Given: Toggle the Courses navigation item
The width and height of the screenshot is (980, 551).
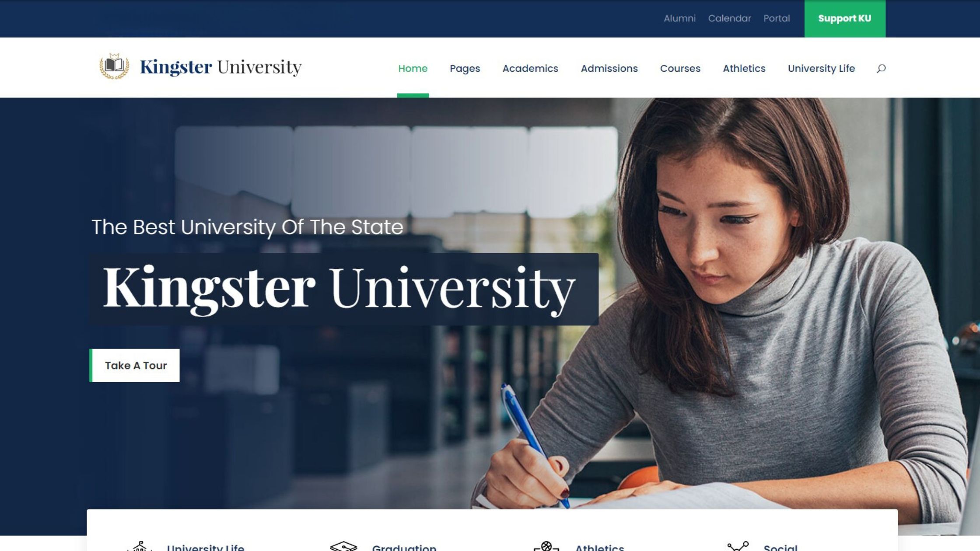Looking at the screenshot, I should [680, 68].
